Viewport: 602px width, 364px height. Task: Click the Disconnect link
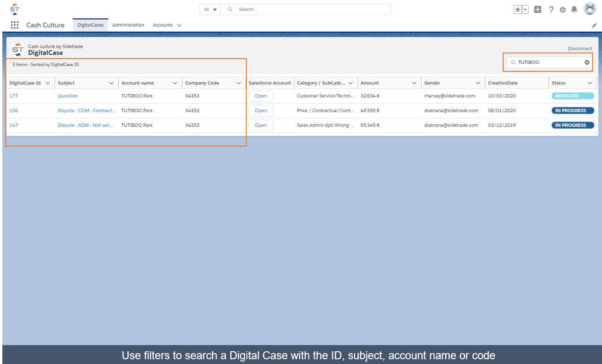580,49
